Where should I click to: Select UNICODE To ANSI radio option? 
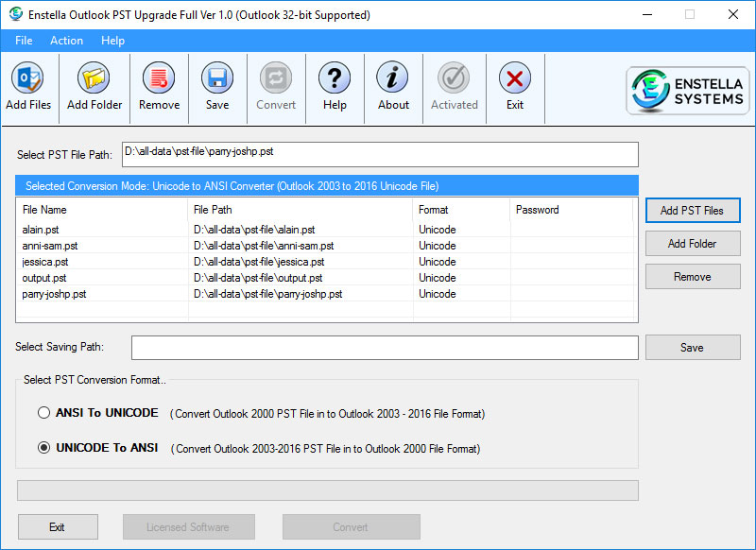(x=44, y=448)
